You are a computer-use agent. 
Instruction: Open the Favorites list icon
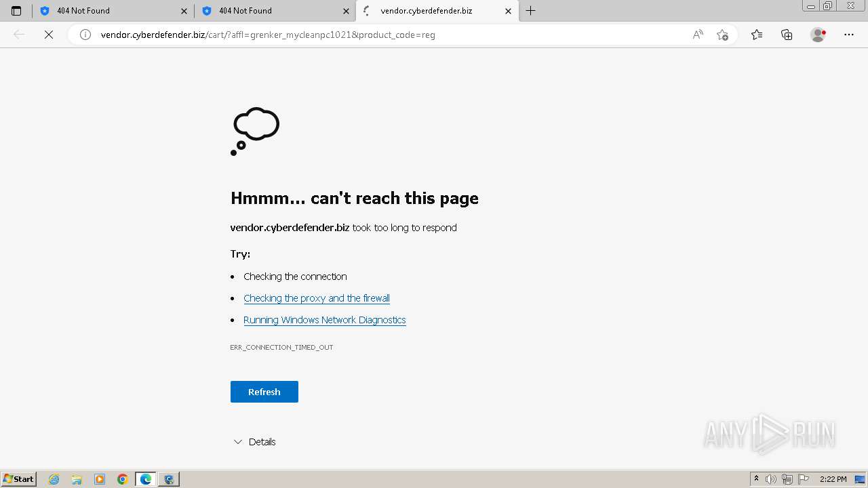757,35
